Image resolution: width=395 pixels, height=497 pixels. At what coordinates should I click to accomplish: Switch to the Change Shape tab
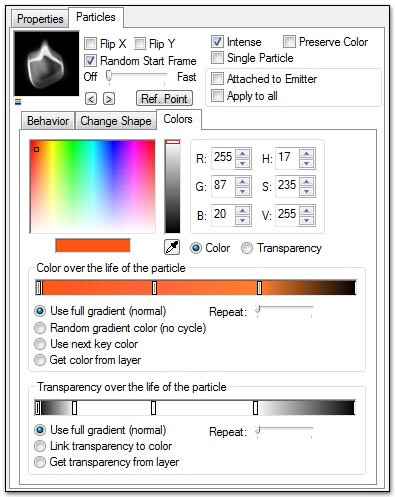(116, 121)
